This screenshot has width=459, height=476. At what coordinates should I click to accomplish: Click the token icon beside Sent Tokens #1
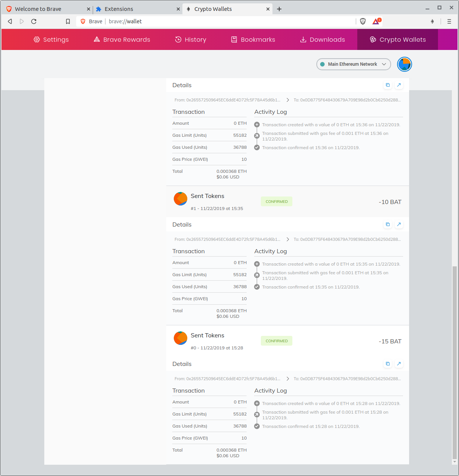[181, 199]
